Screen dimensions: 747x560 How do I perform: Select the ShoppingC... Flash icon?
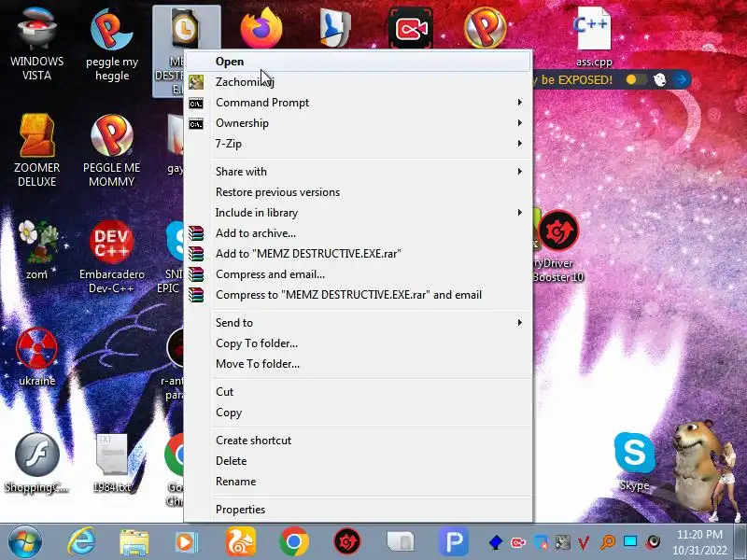pyautogui.click(x=36, y=463)
